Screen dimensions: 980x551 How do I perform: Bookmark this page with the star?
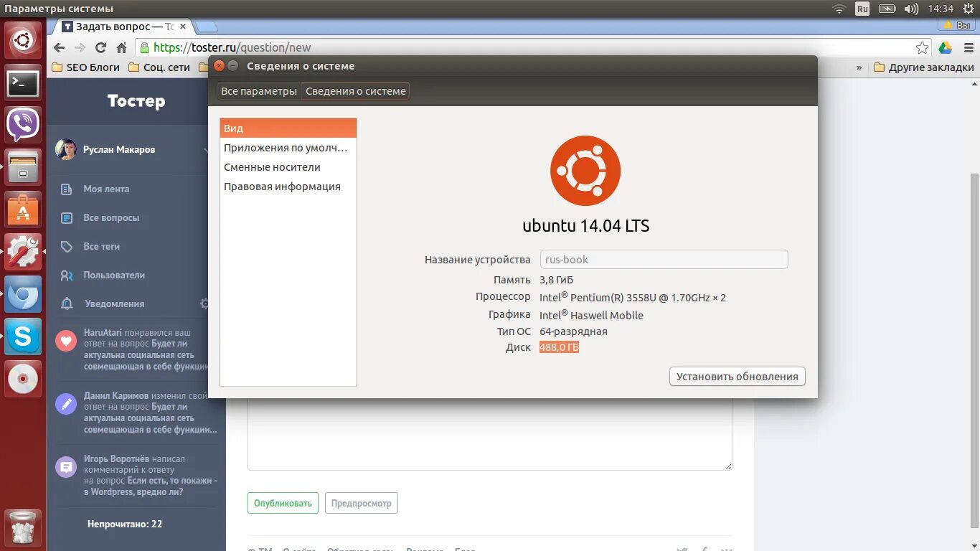[x=922, y=47]
